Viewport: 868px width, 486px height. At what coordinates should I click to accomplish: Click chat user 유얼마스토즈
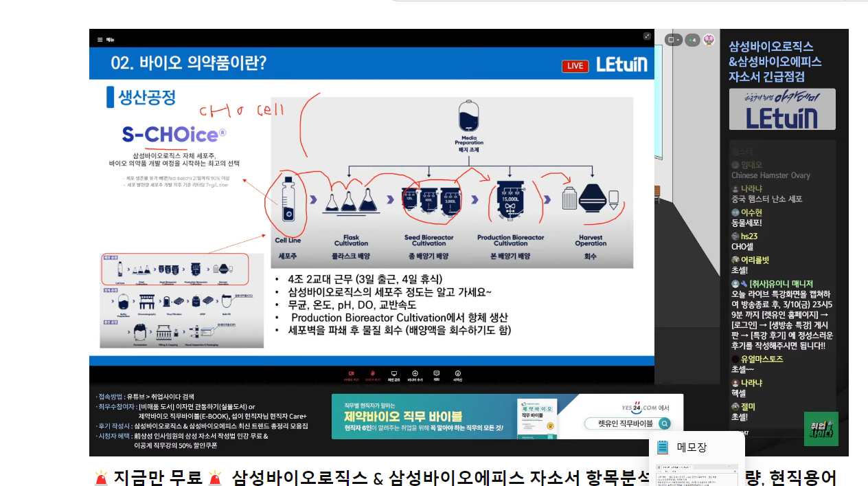coord(762,359)
